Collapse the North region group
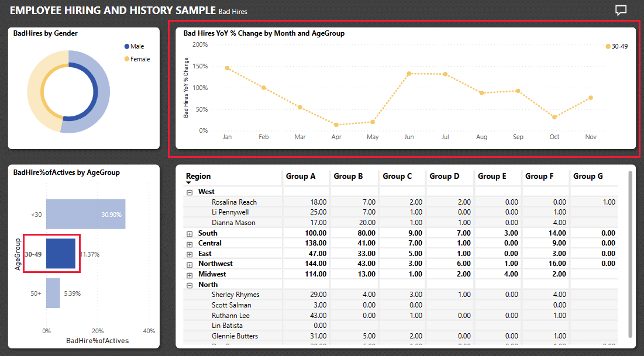Image resolution: width=644 pixels, height=356 pixels. (189, 285)
